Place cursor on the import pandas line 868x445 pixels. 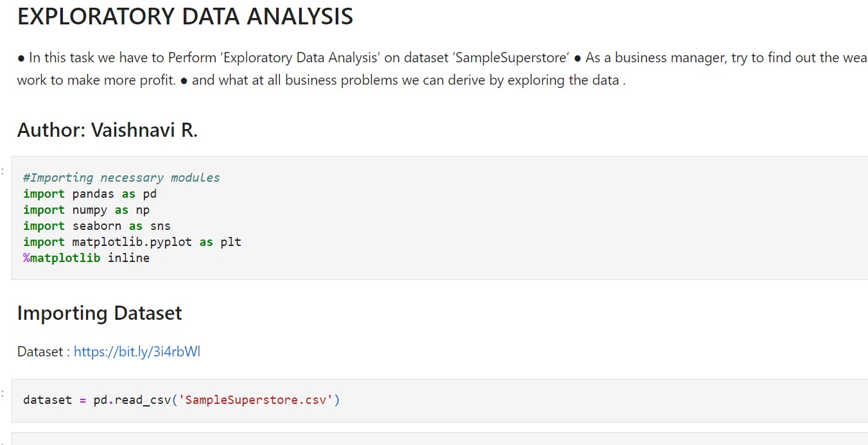90,194
